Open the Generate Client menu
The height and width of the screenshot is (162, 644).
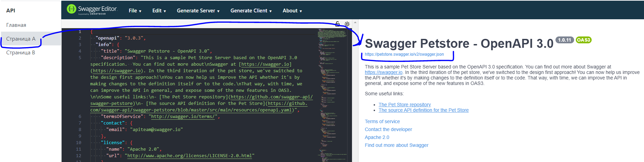251,11
